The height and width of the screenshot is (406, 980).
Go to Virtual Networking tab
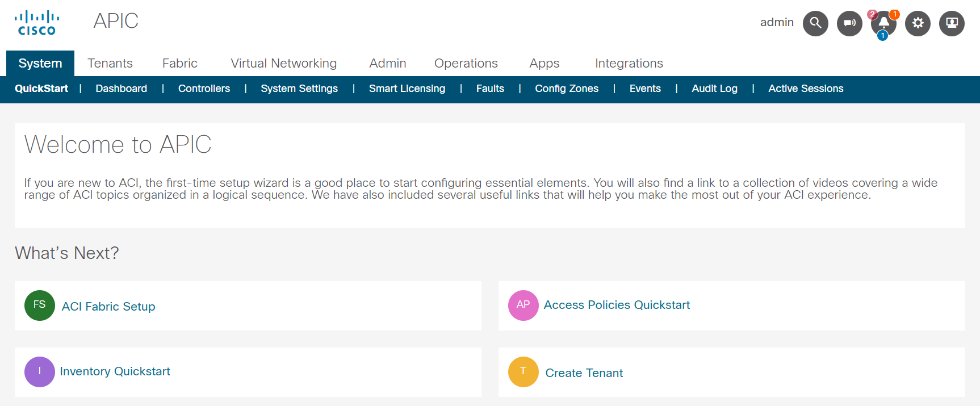[x=283, y=63]
